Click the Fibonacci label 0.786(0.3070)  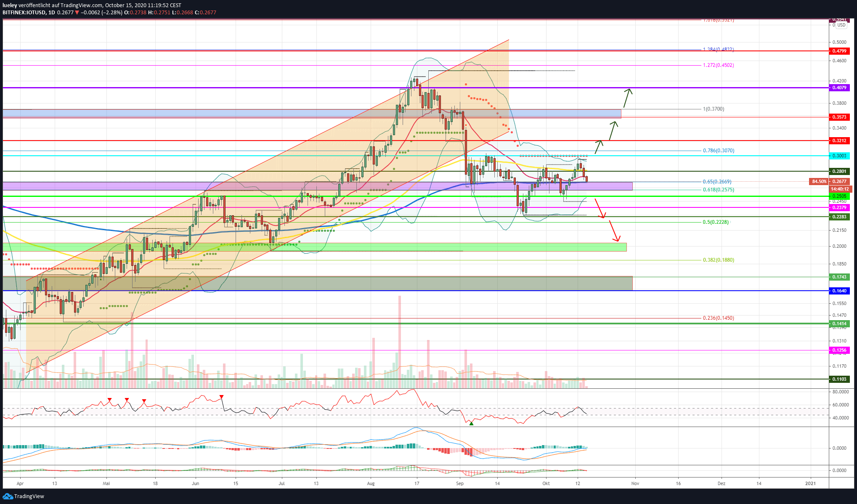click(x=719, y=151)
